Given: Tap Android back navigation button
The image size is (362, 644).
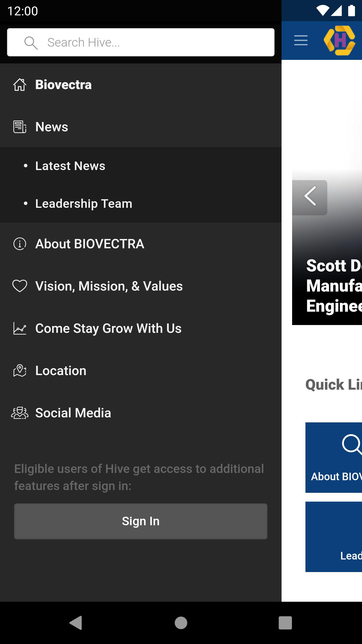Looking at the screenshot, I should tap(76, 623).
